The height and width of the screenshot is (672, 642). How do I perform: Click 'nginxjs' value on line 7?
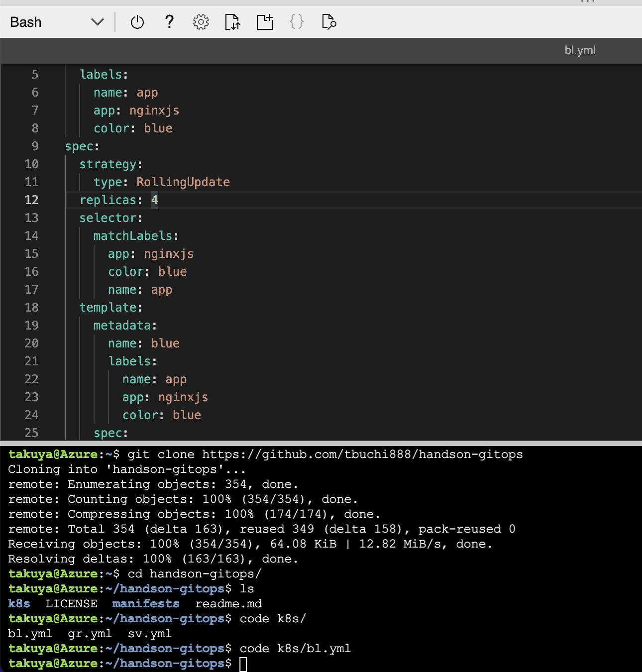coord(154,111)
